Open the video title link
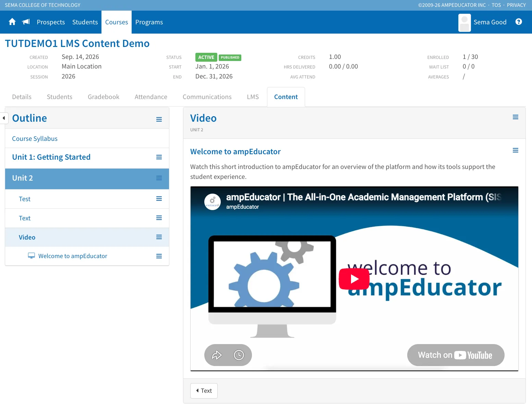The image size is (532, 414). tap(364, 197)
